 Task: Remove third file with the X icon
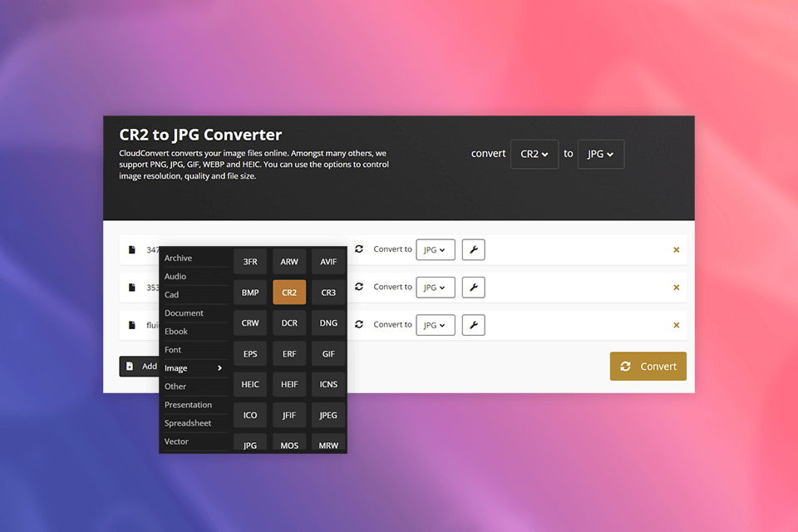coord(677,325)
